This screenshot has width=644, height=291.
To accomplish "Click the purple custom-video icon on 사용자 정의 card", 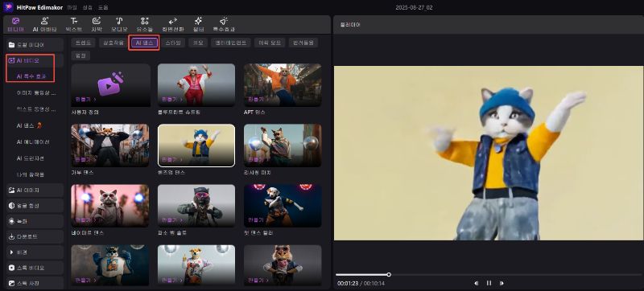I will (x=110, y=84).
